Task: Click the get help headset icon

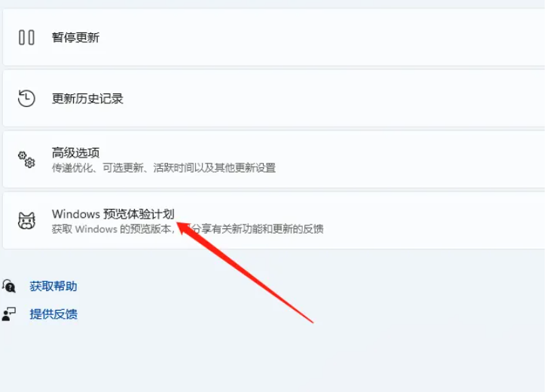Action: tap(9, 286)
